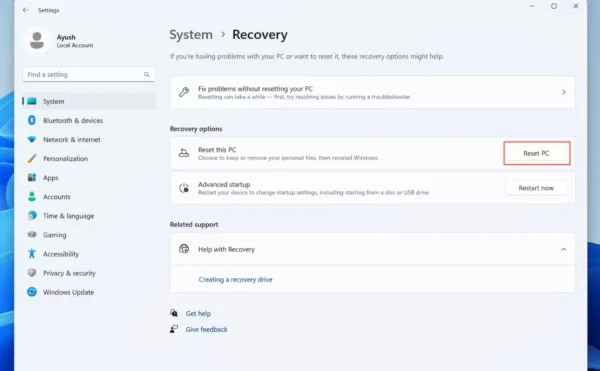Open Fix problems without resetting your PC

tap(372, 92)
